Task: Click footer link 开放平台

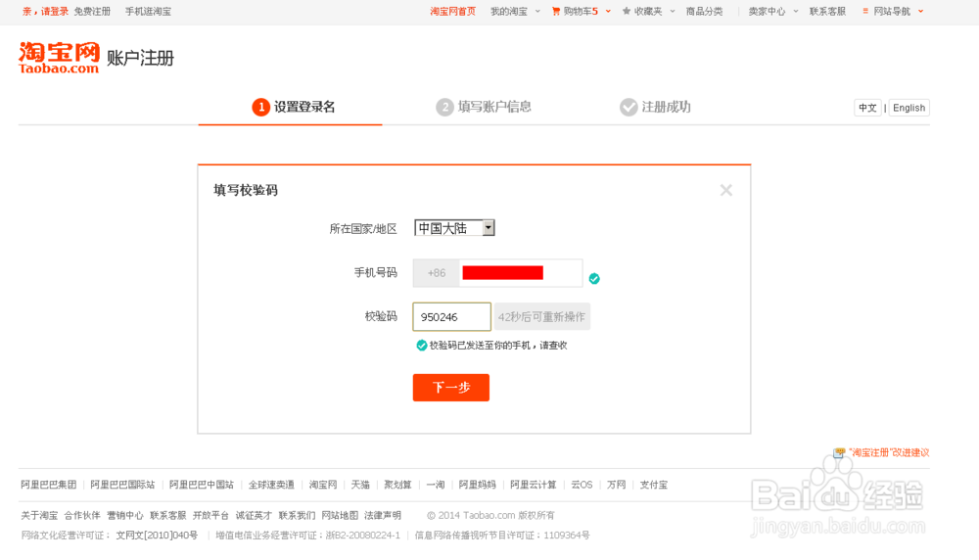Action: tap(210, 515)
